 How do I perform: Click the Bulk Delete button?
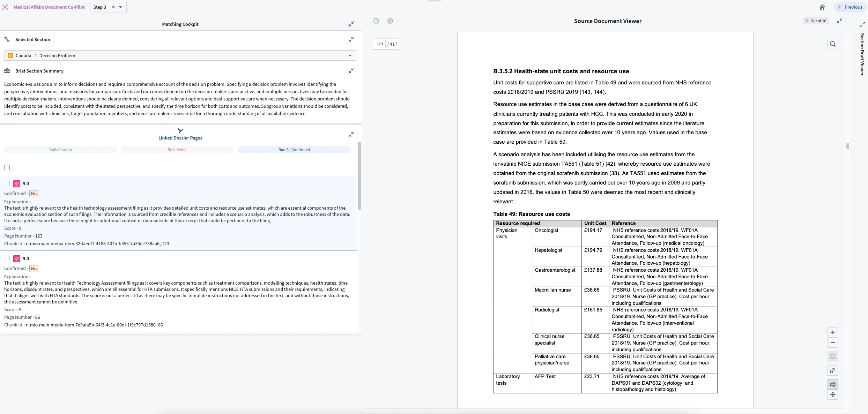(x=177, y=150)
